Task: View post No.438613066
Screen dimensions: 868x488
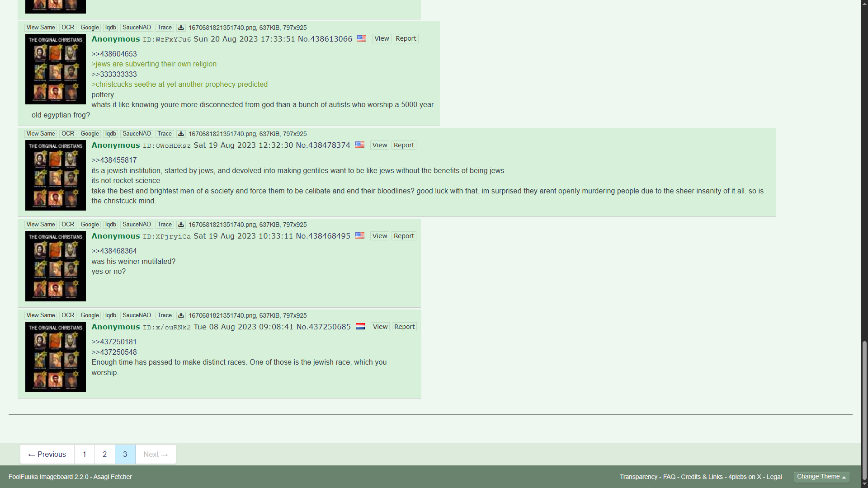Action: [x=382, y=38]
